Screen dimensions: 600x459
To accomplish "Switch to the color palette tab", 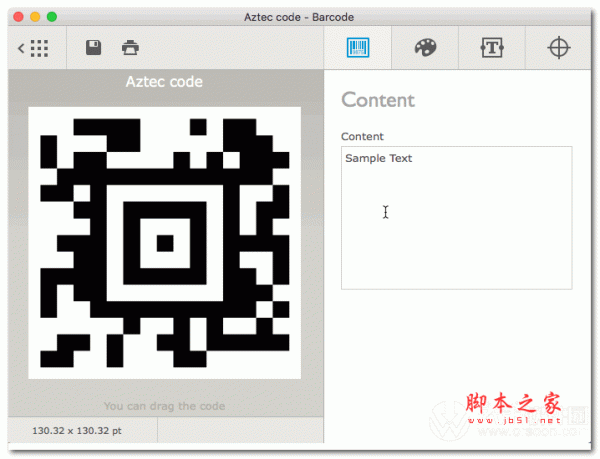I will point(426,48).
